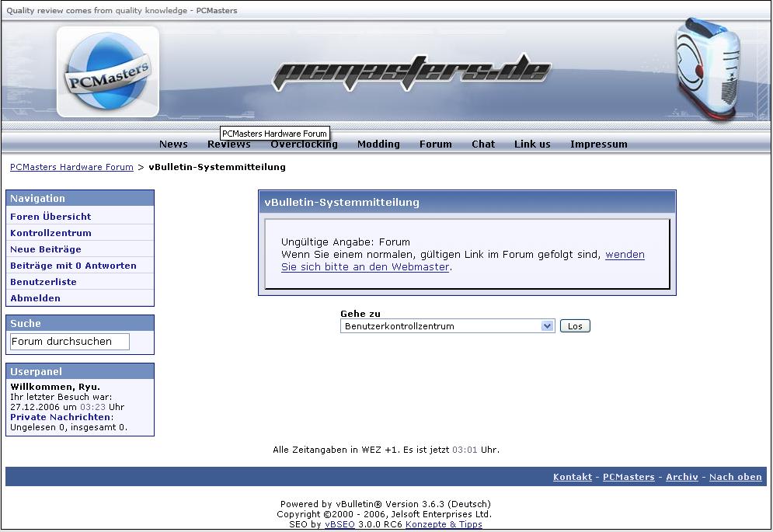
Task: Select the Link us menu item
Action: pos(532,144)
